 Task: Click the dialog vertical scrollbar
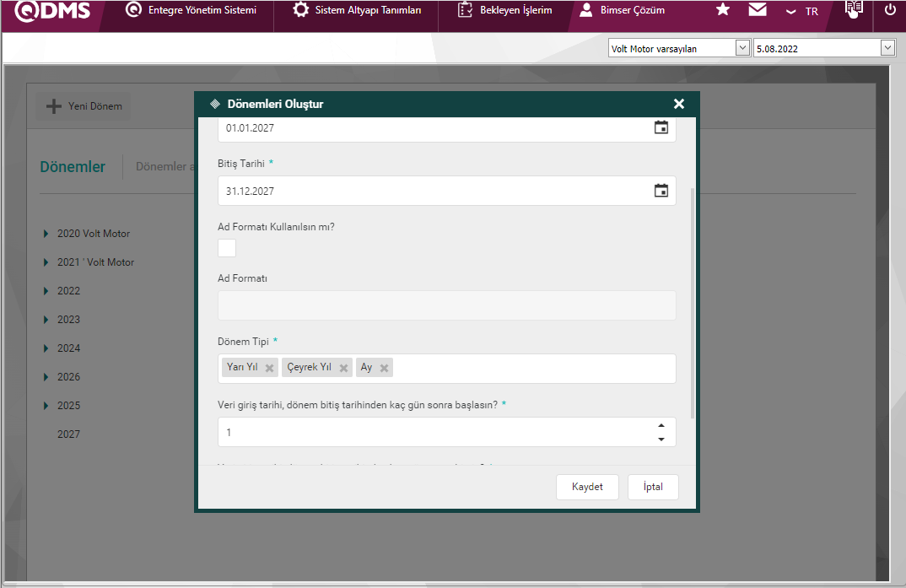point(693,303)
